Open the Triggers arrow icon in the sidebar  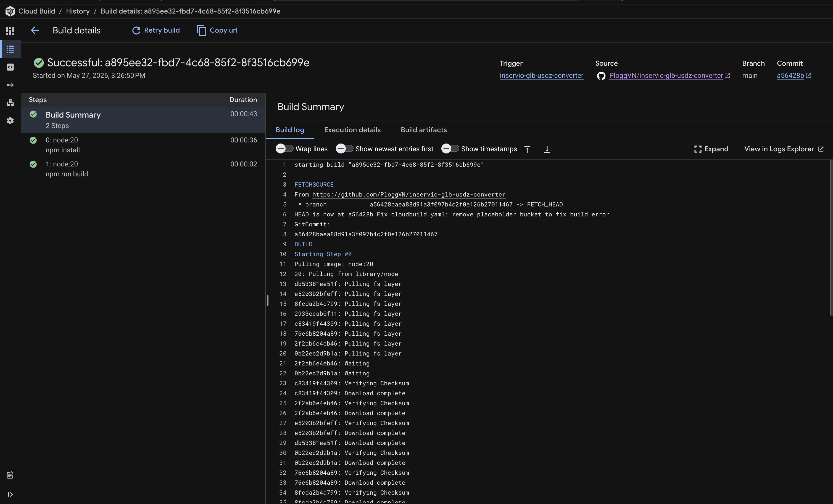click(x=10, y=85)
